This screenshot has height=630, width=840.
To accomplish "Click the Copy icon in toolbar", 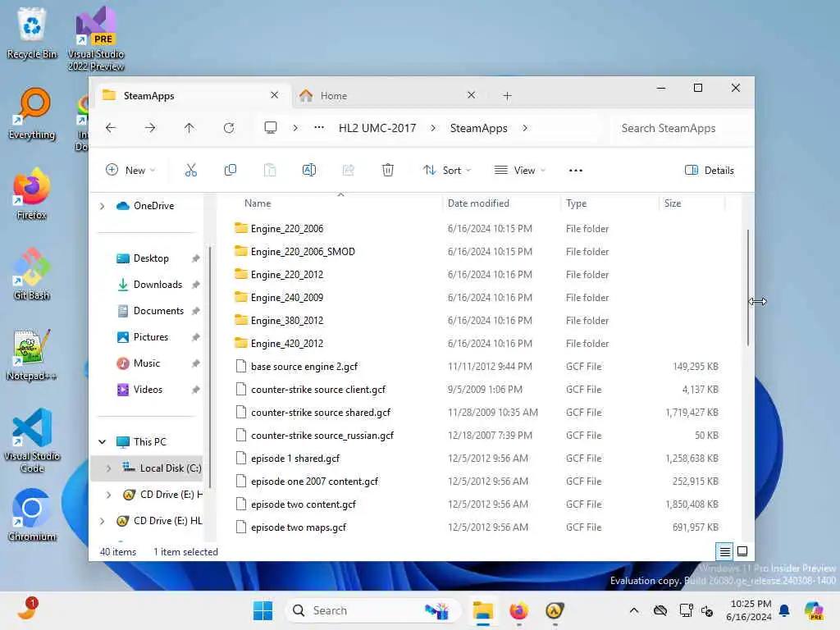I will tap(231, 171).
